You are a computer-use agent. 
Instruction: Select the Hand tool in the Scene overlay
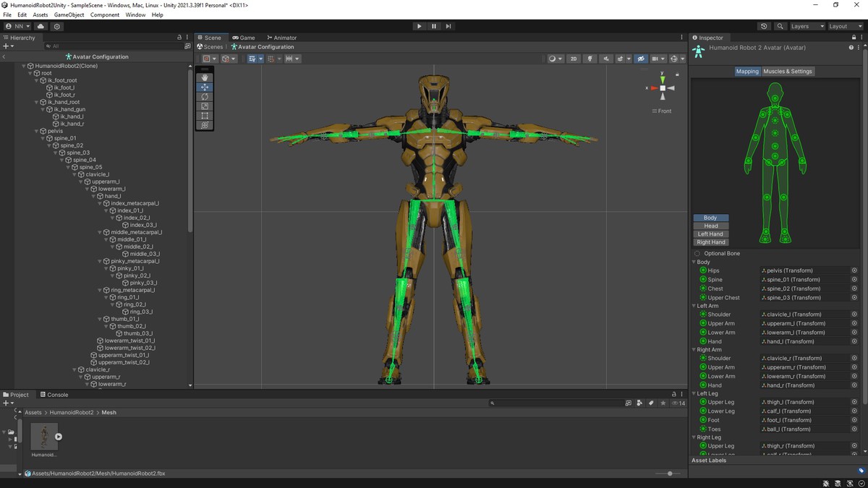point(205,78)
